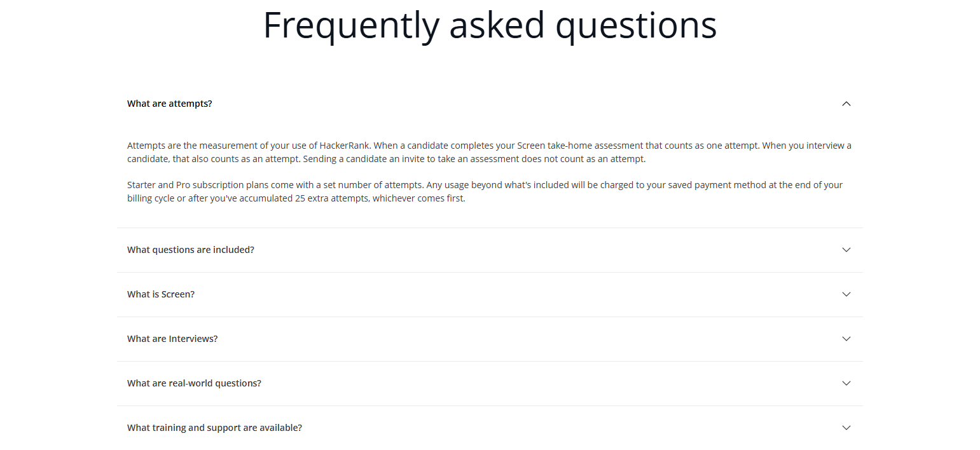The height and width of the screenshot is (450, 980).
Task: Select the 'Frequently asked questions' heading
Action: pos(490,25)
